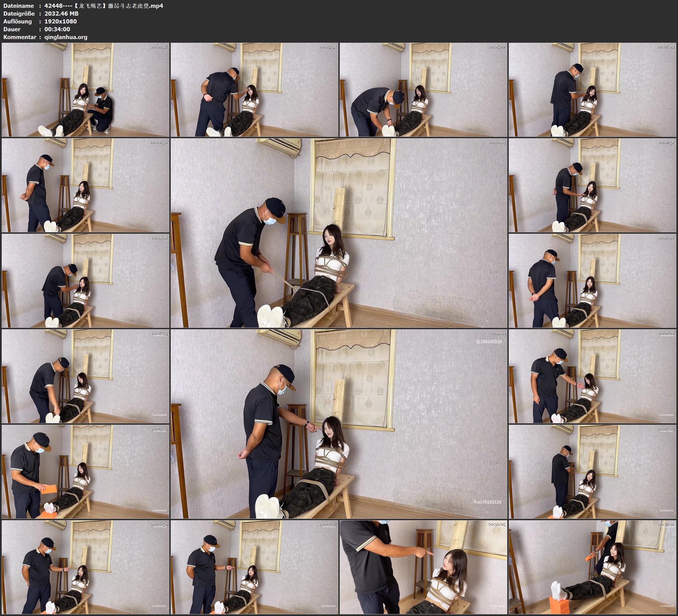Click the close-up frame at 00:30:25
This screenshot has height=616, width=678.
[423, 567]
